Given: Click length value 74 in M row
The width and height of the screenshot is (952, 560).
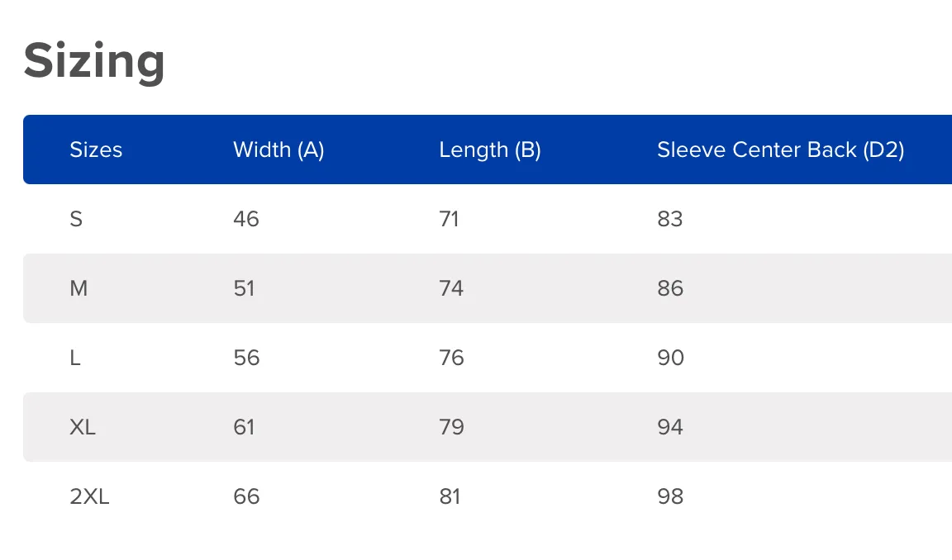Looking at the screenshot, I should click(452, 288).
